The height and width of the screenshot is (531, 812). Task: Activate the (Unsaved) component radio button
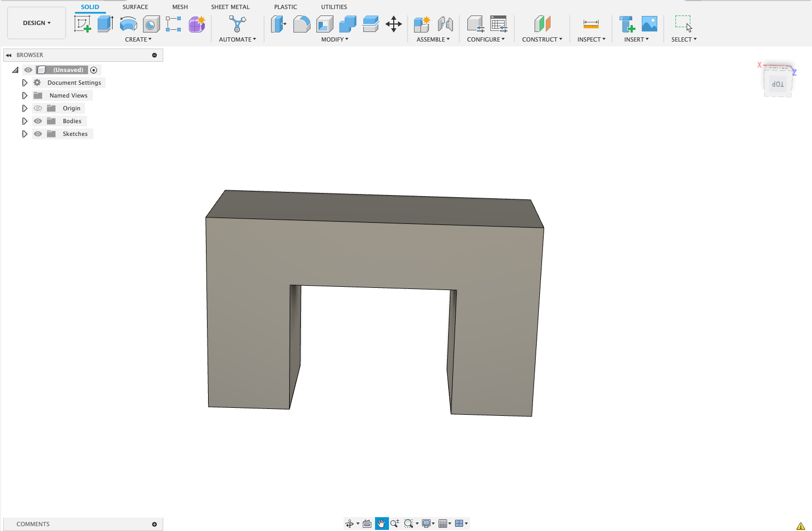coord(94,70)
